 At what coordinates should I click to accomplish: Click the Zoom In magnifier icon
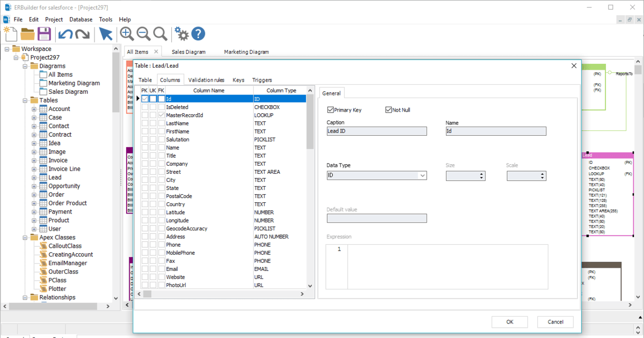[127, 34]
